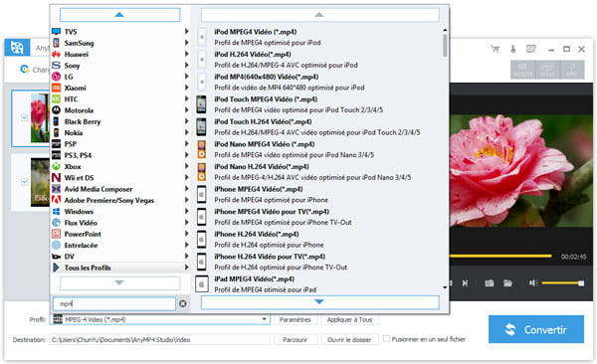Select the Black Berry category
The image size is (597, 364).
pyautogui.click(x=120, y=121)
